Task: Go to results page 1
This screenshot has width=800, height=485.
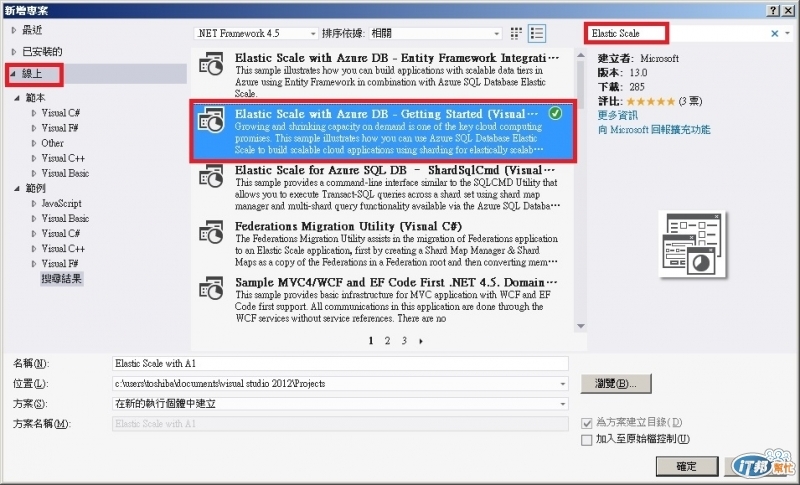Action: click(371, 341)
